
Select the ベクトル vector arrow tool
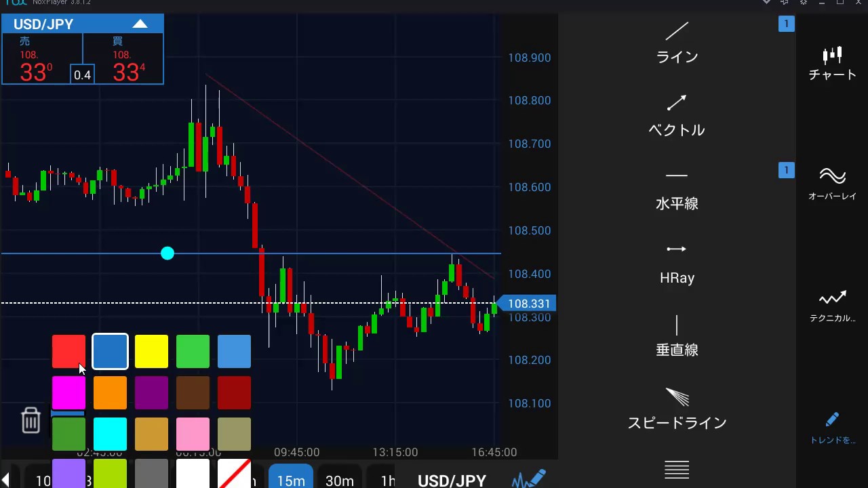[677, 116]
